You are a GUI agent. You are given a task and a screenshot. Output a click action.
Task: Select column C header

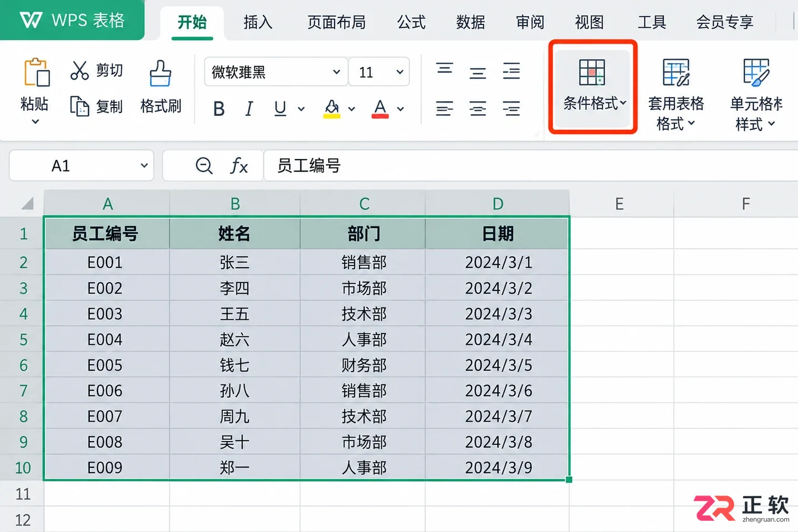tap(364, 204)
